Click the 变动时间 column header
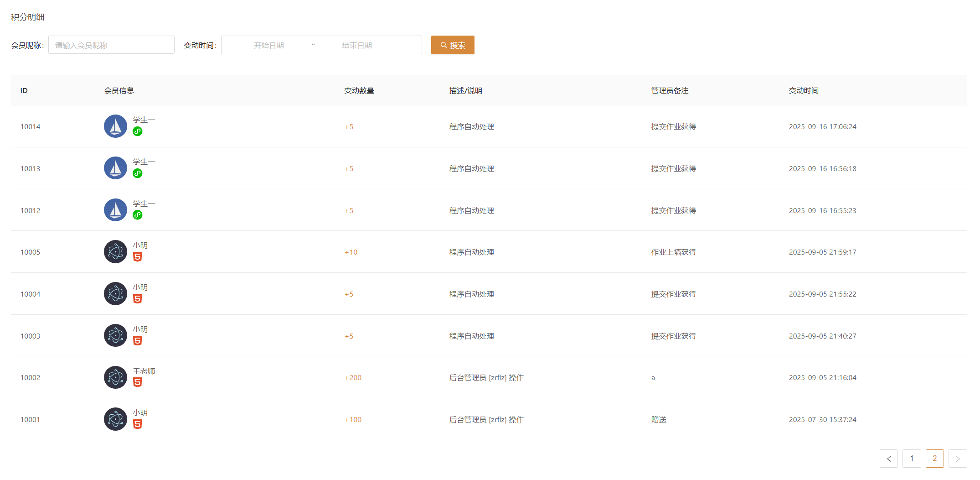Screen dimensions: 980x480 click(x=804, y=90)
